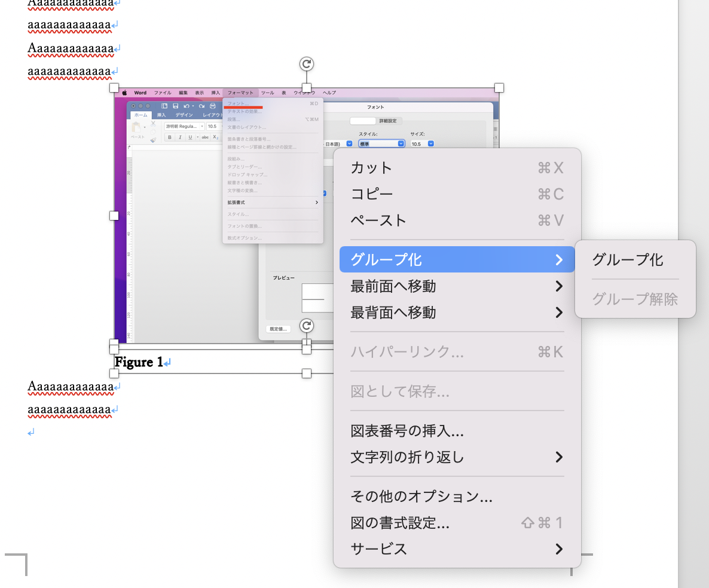Choose ペースト from the context menu

pos(457,220)
